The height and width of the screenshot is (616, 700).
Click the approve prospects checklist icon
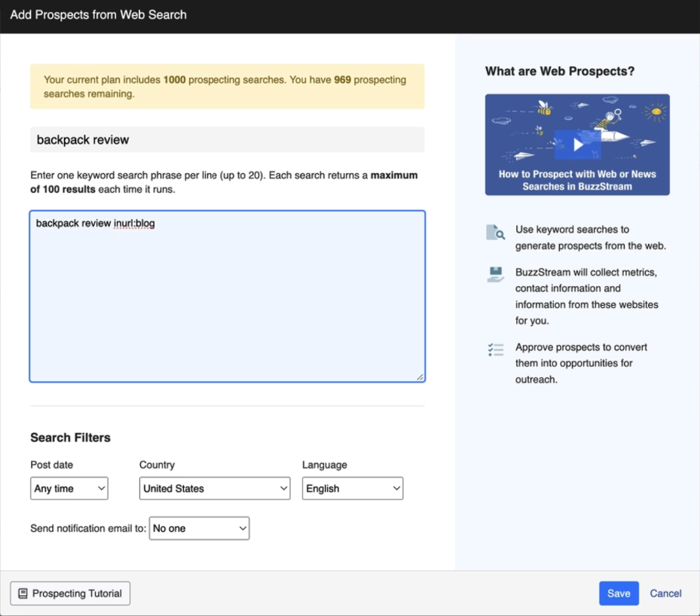coord(495,349)
